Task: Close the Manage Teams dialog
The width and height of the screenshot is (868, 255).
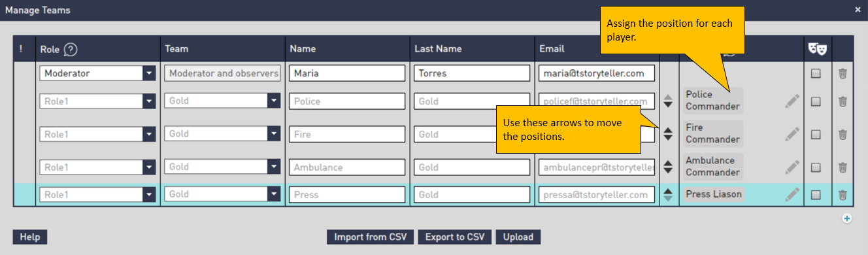Action: (858, 10)
